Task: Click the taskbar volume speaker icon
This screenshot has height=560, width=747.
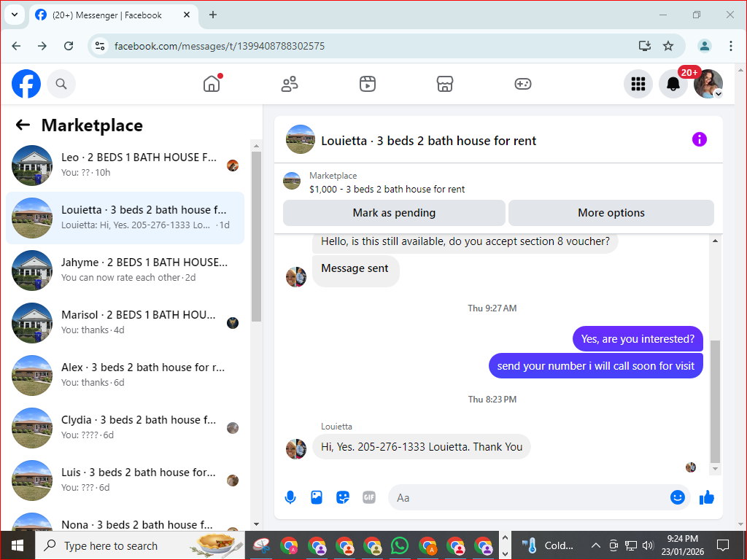Action: pos(648,545)
